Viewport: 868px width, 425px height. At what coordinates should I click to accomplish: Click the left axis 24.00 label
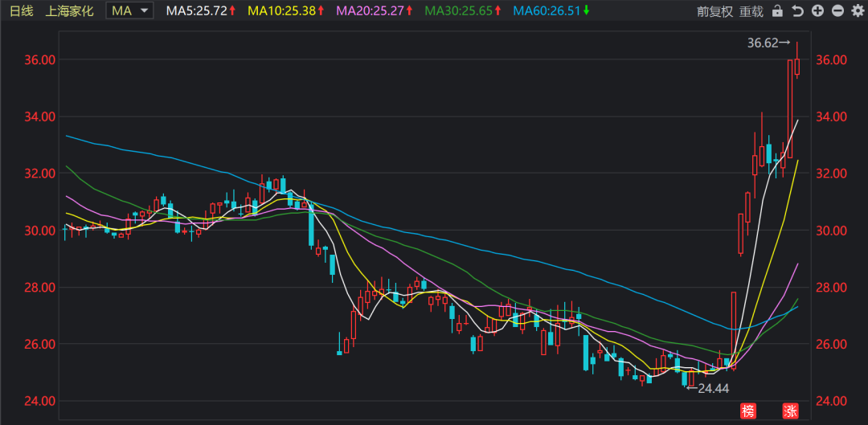point(39,401)
